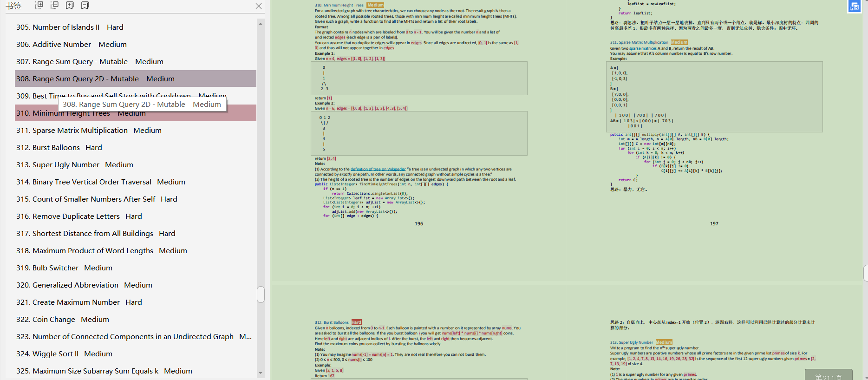This screenshot has width=868, height=380.
Task: Open 323. Number of Connected Components bookmark
Action: click(136, 336)
